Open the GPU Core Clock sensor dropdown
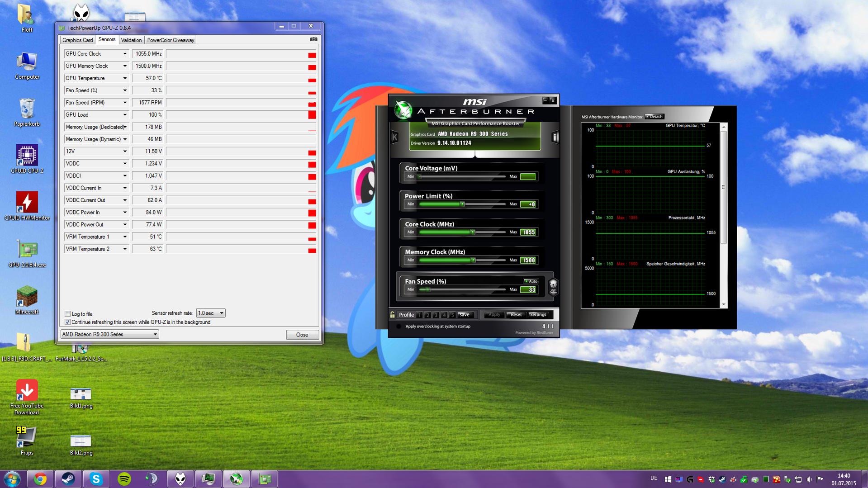Image resolution: width=868 pixels, height=488 pixels. [x=125, y=54]
